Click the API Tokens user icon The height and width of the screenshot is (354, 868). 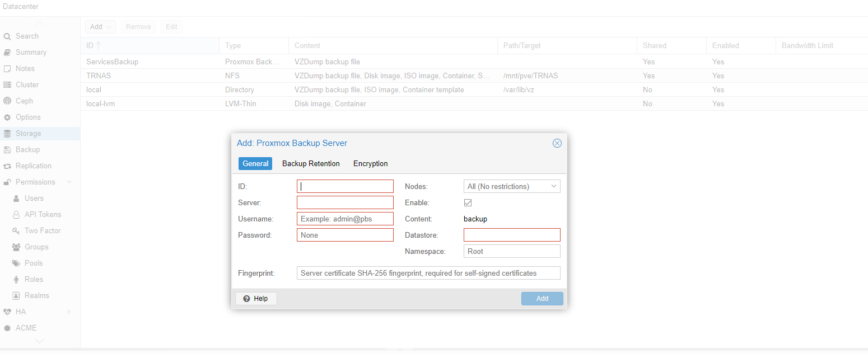tap(16, 215)
